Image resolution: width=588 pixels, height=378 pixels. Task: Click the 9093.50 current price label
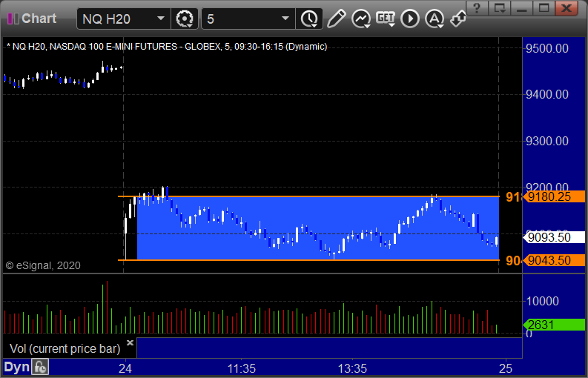[554, 237]
